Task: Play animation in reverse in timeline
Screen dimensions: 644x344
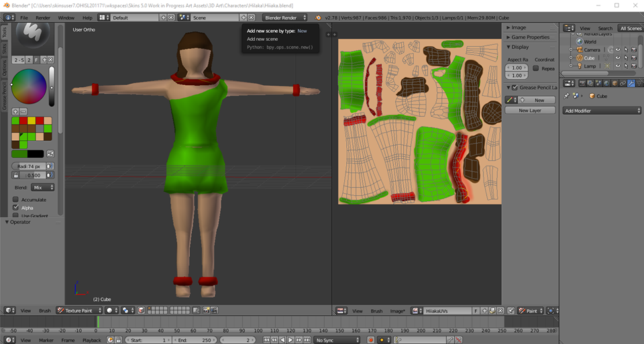Action: [x=282, y=340]
